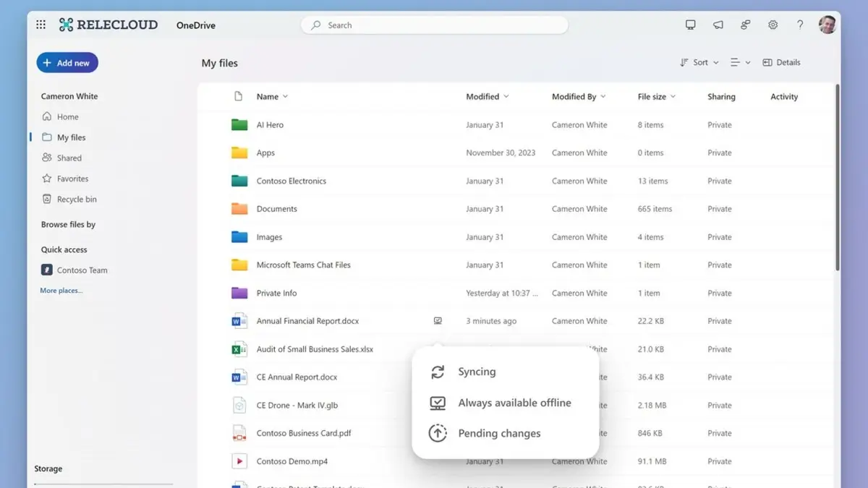
Task: Click the Contoso Demo.mp4 video file icon
Action: click(239, 461)
